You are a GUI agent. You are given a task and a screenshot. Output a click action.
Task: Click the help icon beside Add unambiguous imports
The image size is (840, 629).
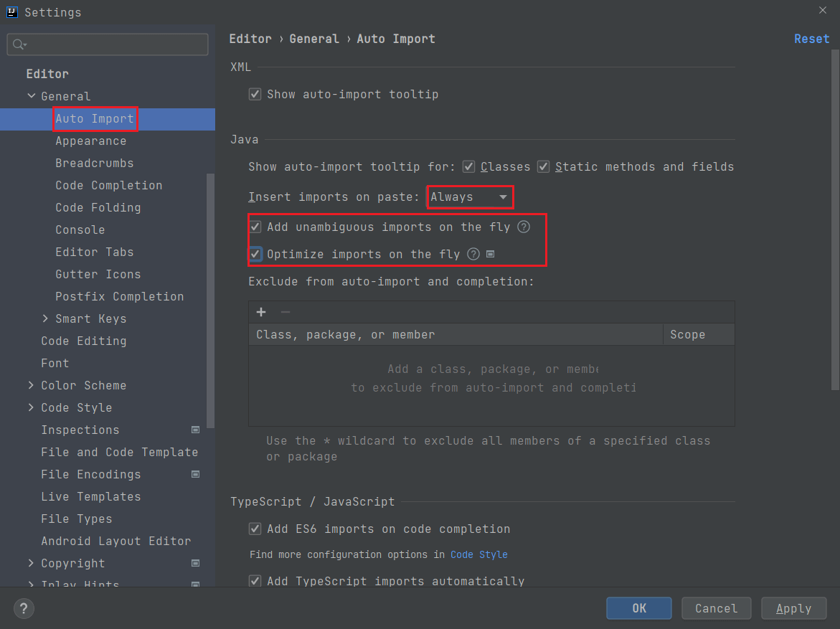[524, 227]
